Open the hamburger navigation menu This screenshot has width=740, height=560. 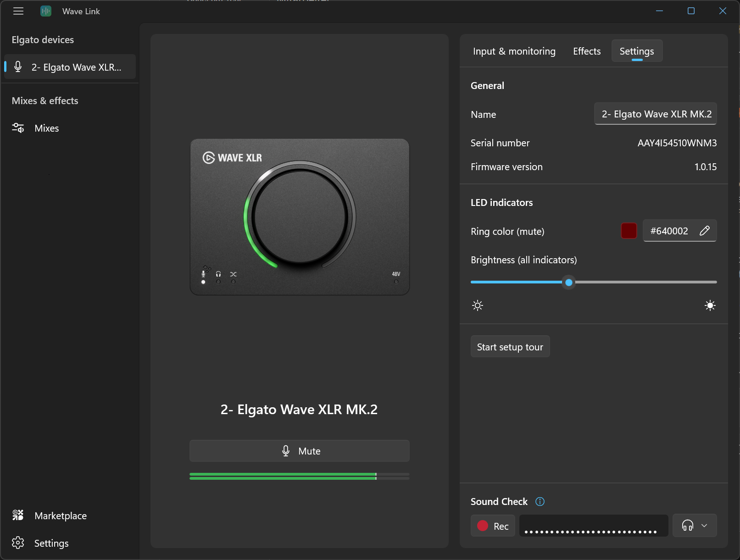point(18,11)
